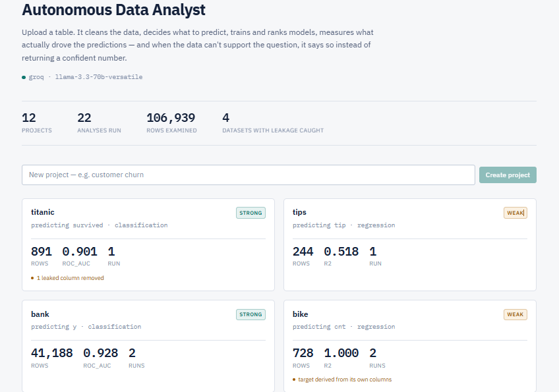Click the 1 RUN value on tips
The height and width of the screenshot is (392, 559).
click(x=375, y=256)
